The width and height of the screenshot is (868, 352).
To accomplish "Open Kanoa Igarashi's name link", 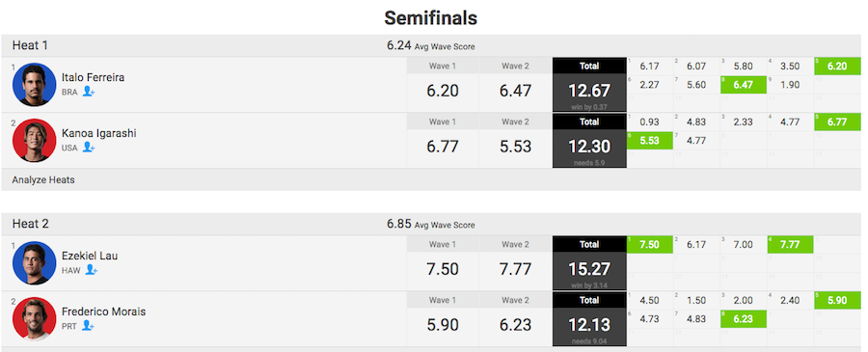I will pos(99,133).
